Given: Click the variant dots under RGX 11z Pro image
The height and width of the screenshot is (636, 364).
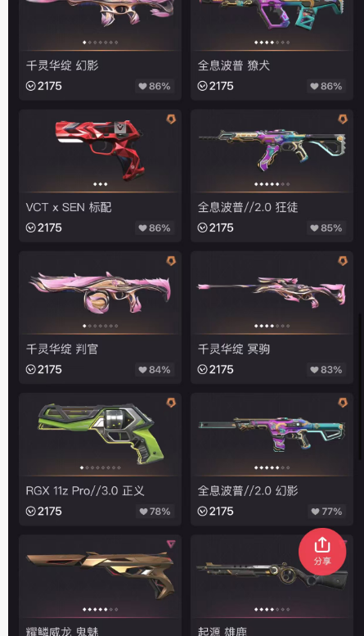Looking at the screenshot, I should tap(100, 467).
